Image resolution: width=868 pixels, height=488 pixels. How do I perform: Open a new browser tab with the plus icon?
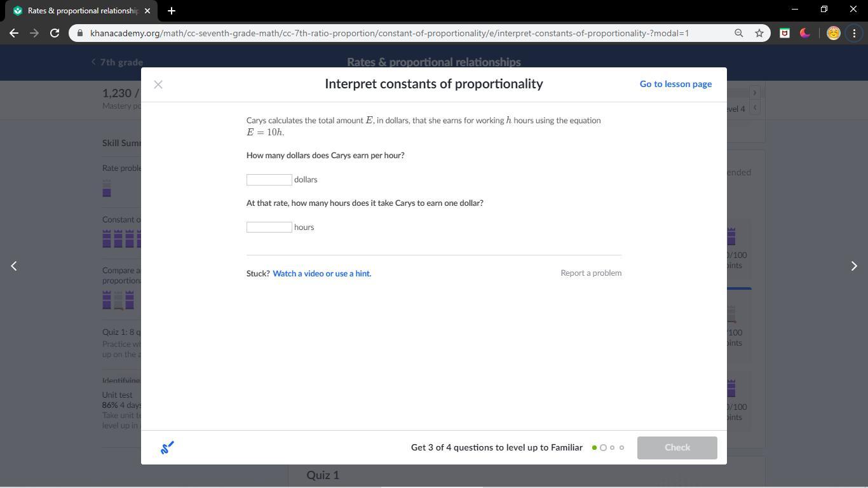click(x=172, y=11)
